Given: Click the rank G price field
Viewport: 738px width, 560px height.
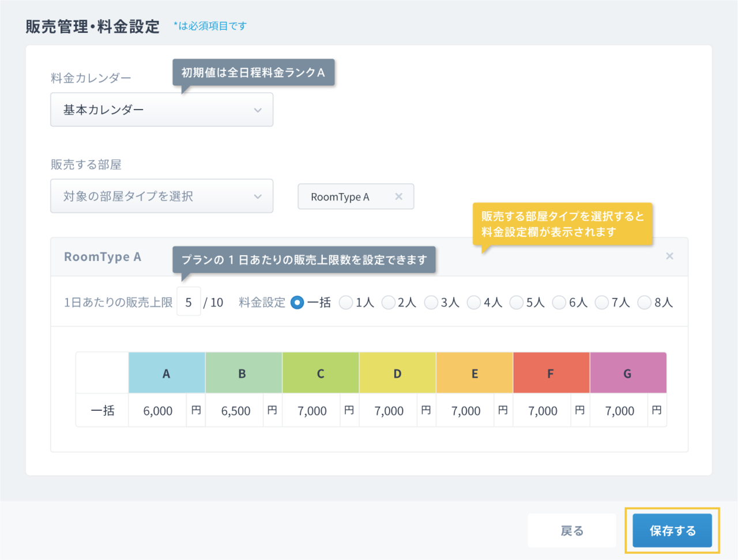Looking at the screenshot, I should pyautogui.click(x=619, y=411).
